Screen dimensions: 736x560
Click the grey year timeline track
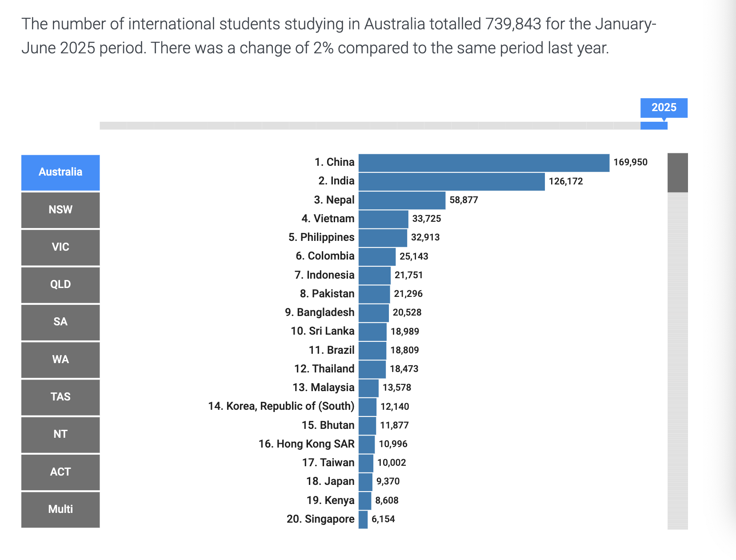pyautogui.click(x=369, y=126)
